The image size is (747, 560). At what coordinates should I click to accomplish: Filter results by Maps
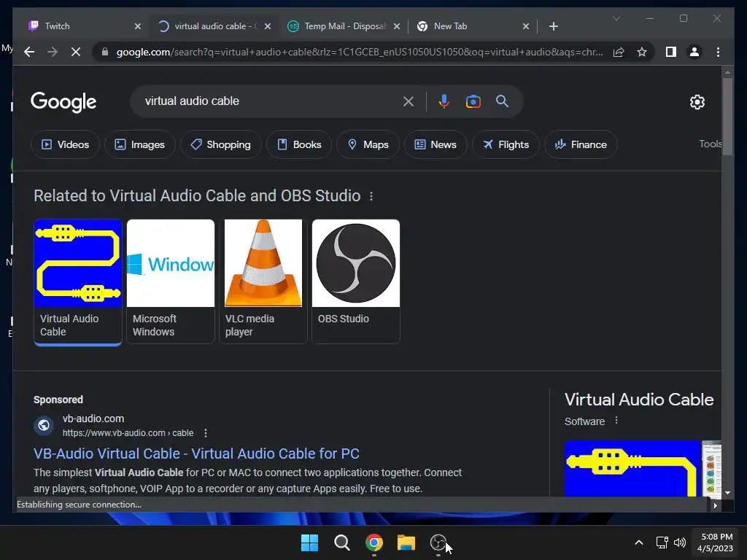click(x=368, y=144)
